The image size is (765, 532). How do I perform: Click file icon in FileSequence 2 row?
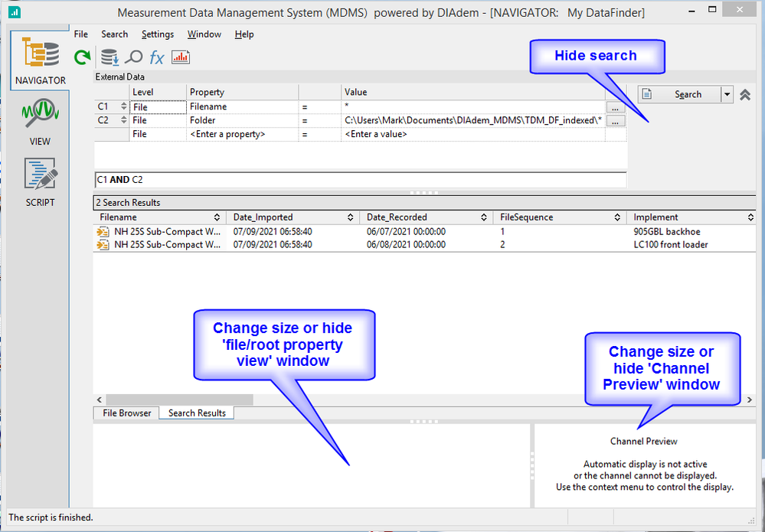click(103, 245)
